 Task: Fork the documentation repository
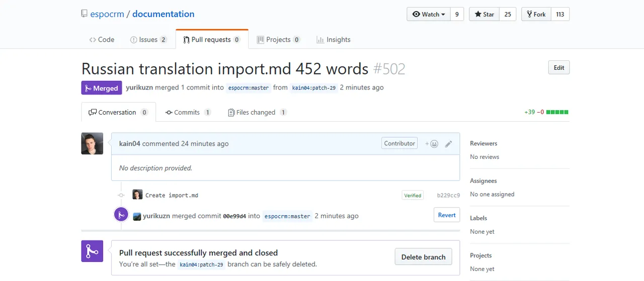[x=536, y=14]
